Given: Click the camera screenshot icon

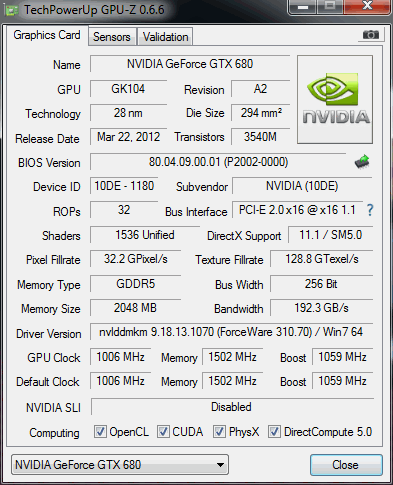Looking at the screenshot, I should (x=371, y=35).
